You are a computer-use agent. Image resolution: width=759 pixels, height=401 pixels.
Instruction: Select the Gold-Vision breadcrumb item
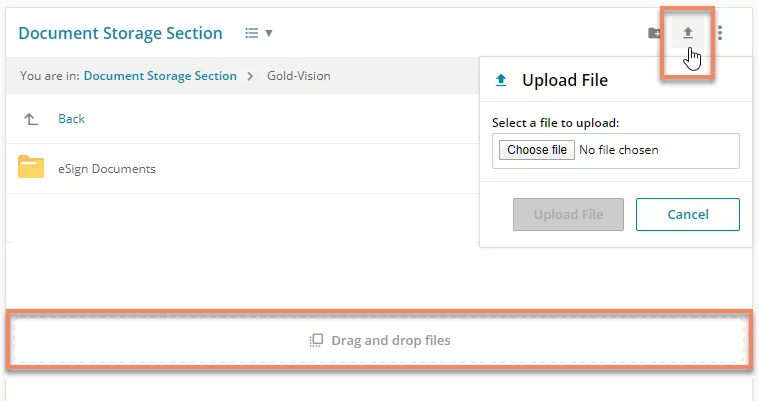pos(299,76)
